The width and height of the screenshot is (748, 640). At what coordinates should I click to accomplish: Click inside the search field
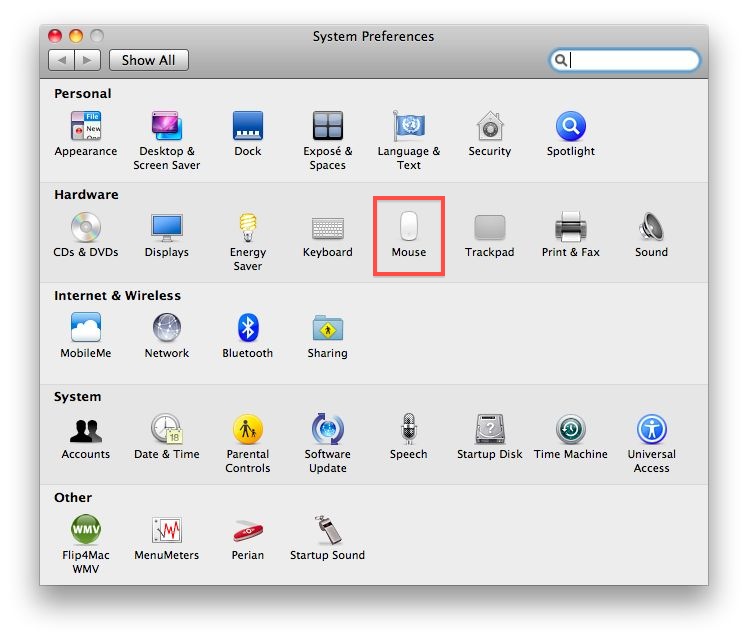(624, 60)
